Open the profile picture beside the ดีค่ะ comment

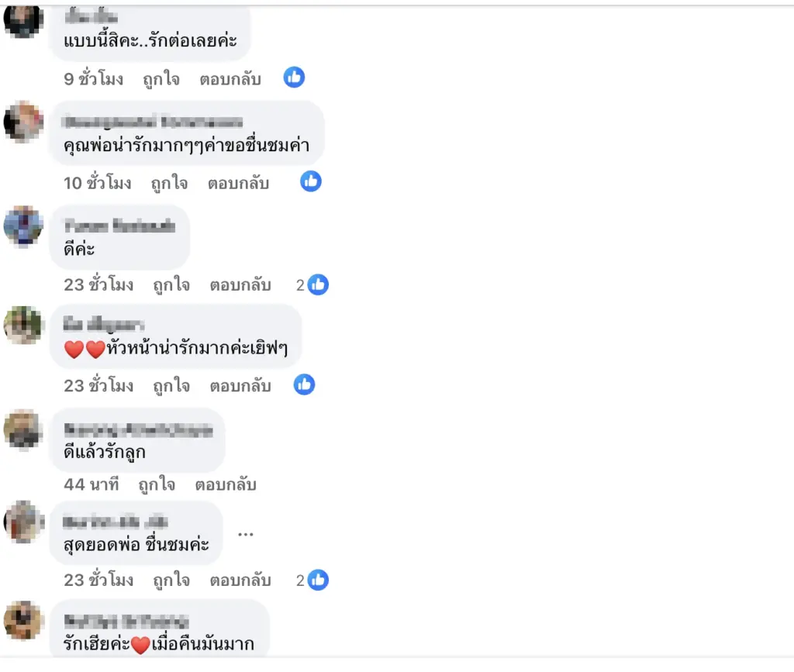tap(23, 226)
